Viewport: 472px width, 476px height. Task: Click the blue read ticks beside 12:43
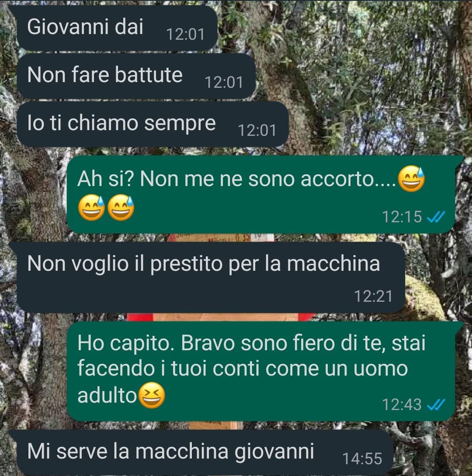(x=436, y=404)
